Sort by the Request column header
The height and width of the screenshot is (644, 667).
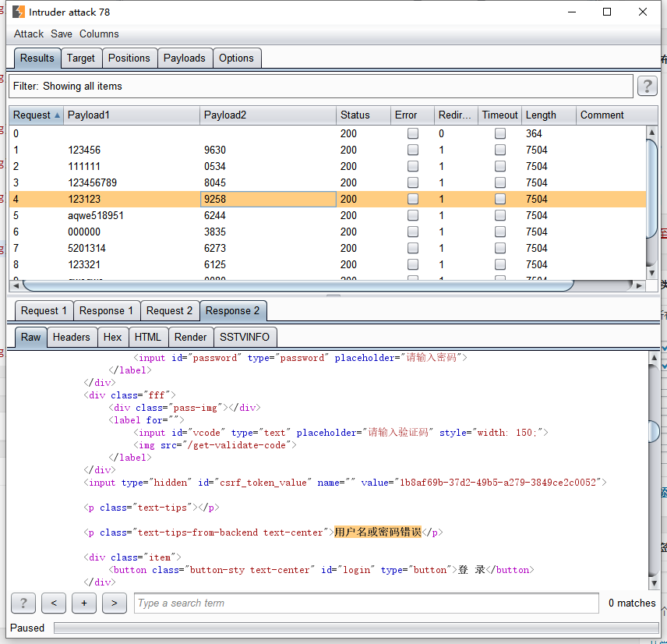pos(36,115)
